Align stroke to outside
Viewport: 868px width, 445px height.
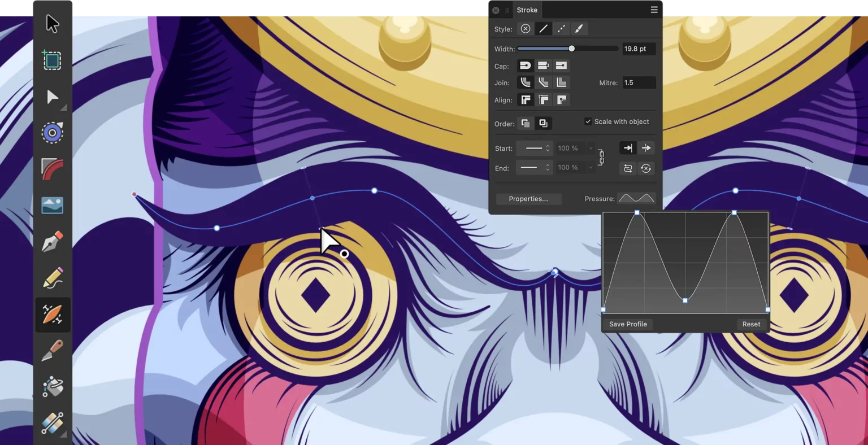(x=561, y=100)
